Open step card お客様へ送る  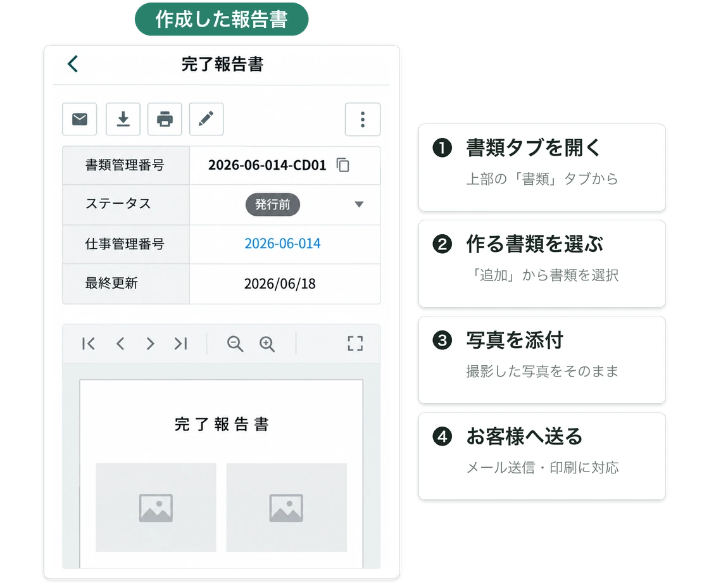click(542, 456)
